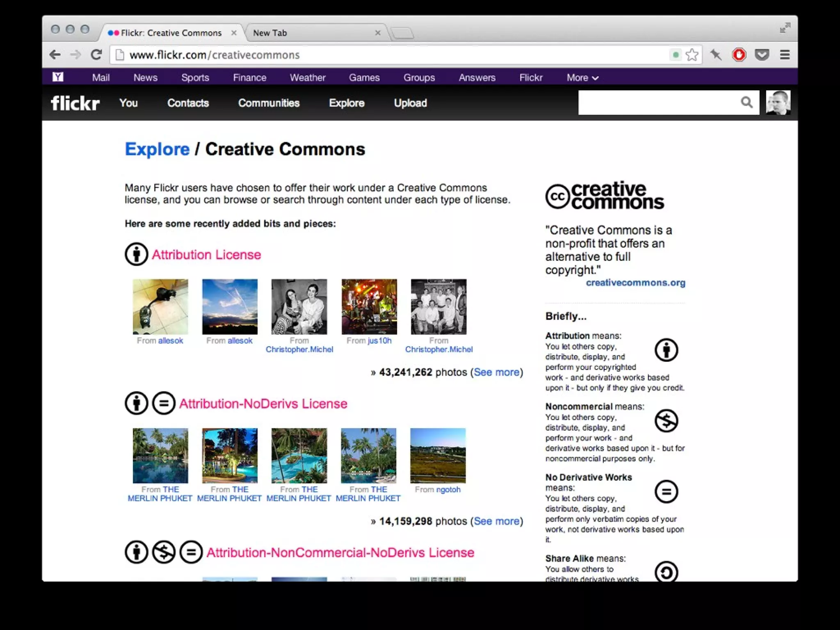
Task: Open the user profile avatar
Action: tap(778, 103)
